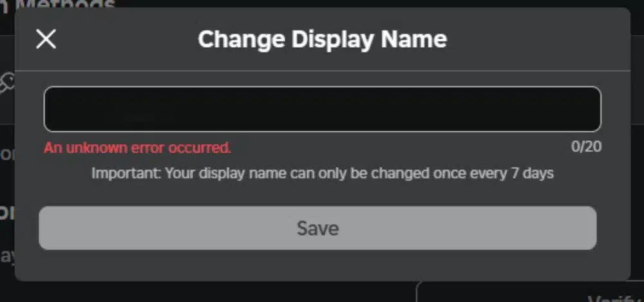The image size is (644, 302).
Task: Click the 0/20 character counter
Action: [x=586, y=147]
